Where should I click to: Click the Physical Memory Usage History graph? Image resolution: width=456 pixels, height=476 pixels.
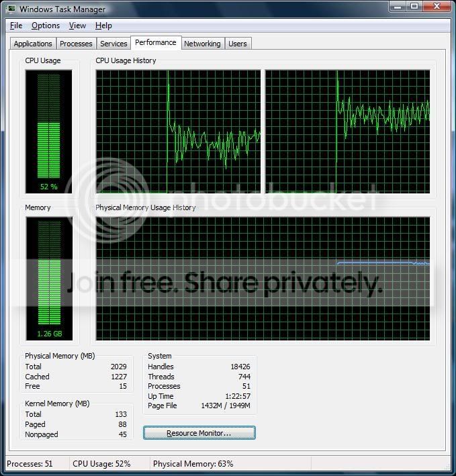263,279
